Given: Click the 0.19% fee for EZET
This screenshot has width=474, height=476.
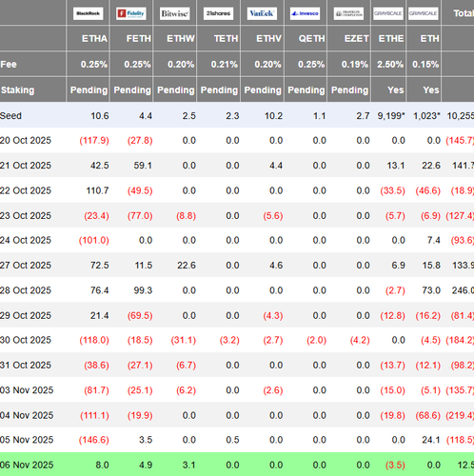Looking at the screenshot, I should [355, 65].
